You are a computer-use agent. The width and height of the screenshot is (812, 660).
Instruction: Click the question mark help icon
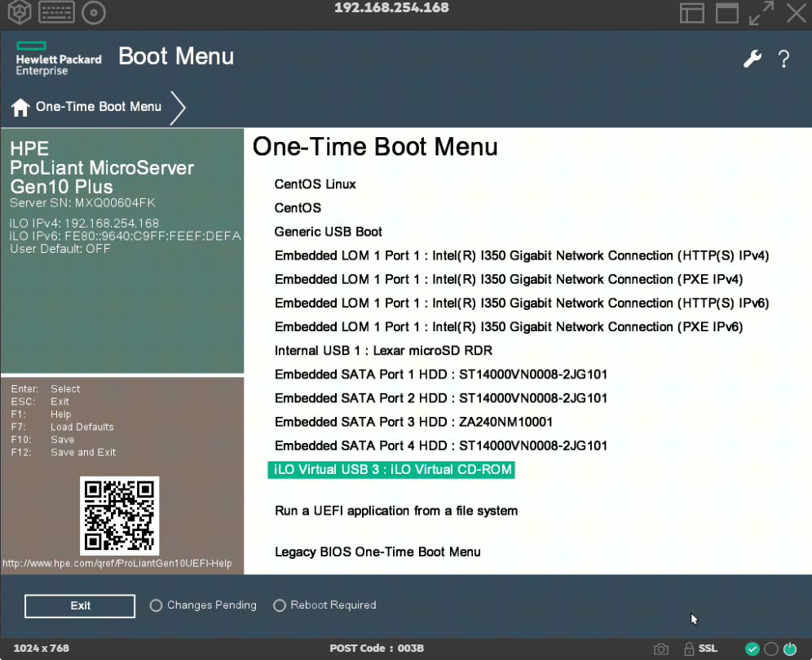click(x=783, y=59)
